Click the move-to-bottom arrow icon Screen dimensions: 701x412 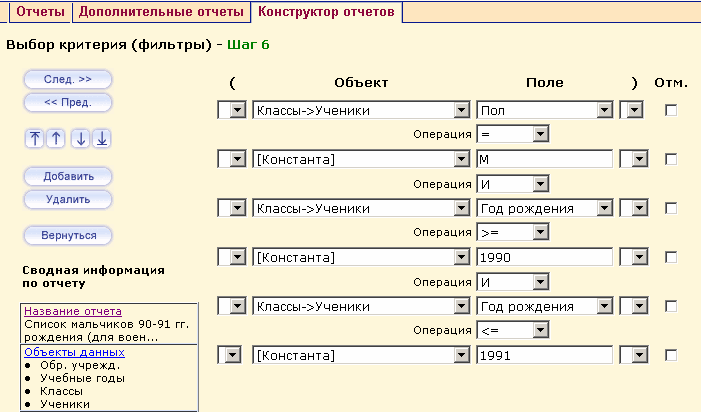(101, 139)
